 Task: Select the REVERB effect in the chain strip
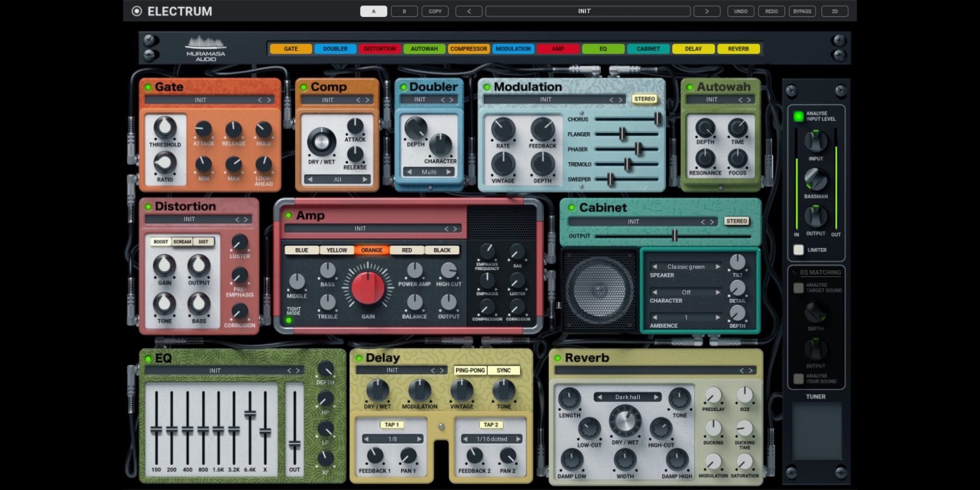[738, 48]
